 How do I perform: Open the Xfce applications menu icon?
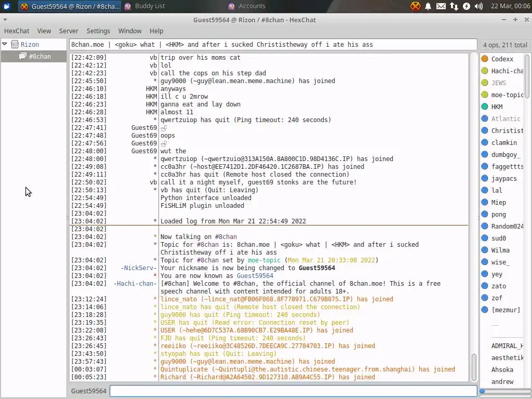[x=6, y=6]
